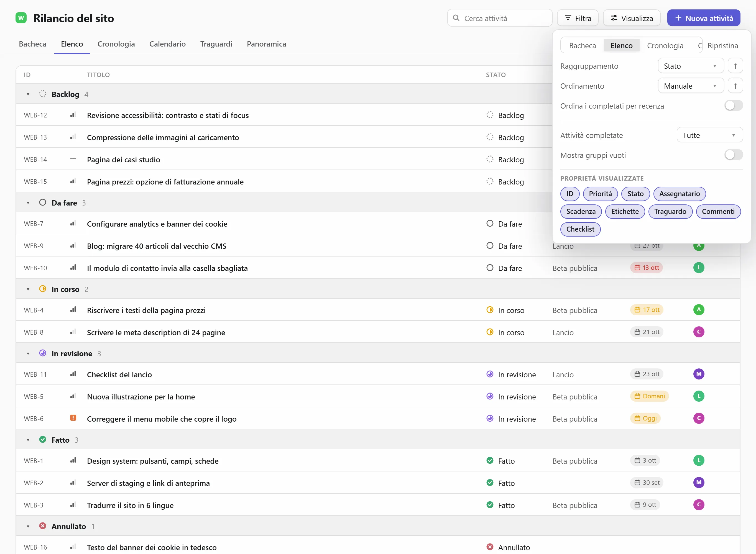The width and height of the screenshot is (756, 554).
Task: Switch to the Cronologia tab
Action: click(x=116, y=44)
